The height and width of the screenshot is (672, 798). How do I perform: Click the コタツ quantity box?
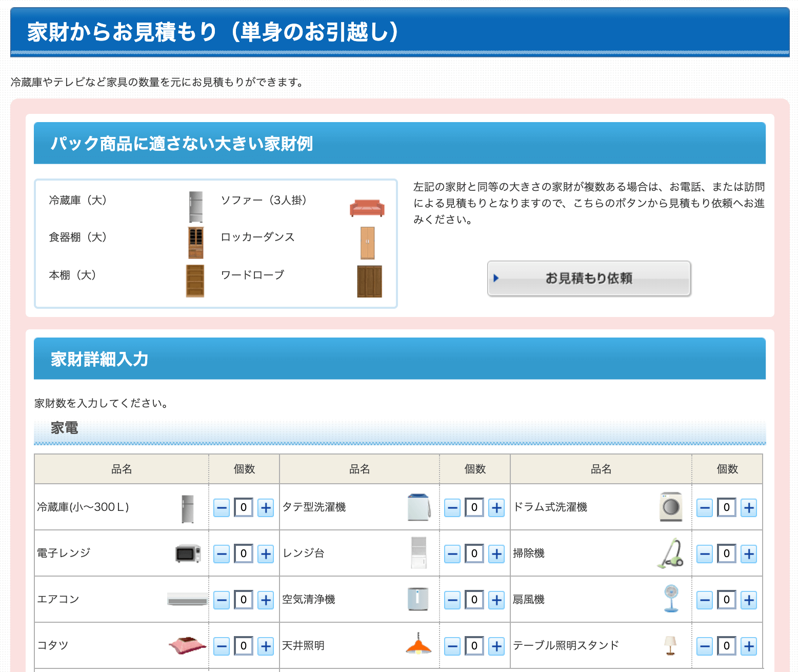click(244, 646)
